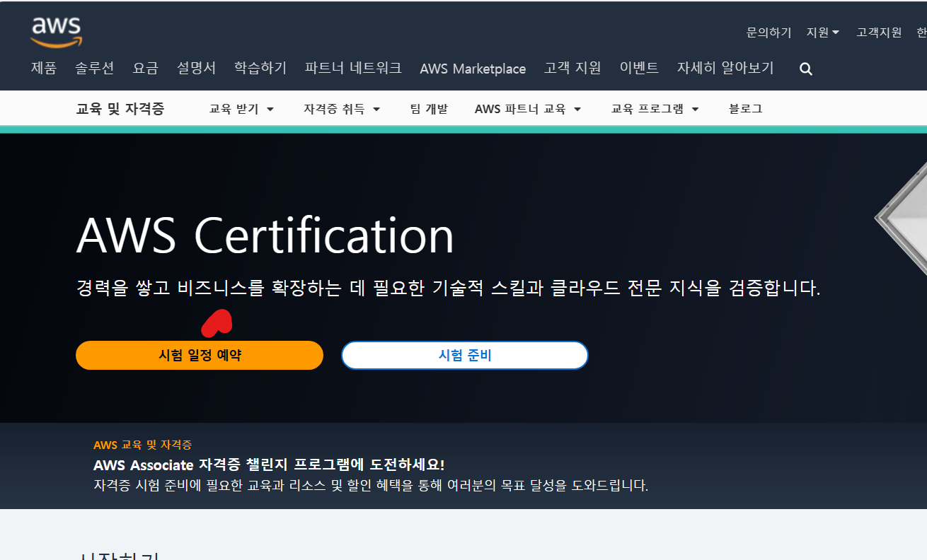
Task: Open the AWS Associate 자격증 챌린지 link
Action: point(269,465)
